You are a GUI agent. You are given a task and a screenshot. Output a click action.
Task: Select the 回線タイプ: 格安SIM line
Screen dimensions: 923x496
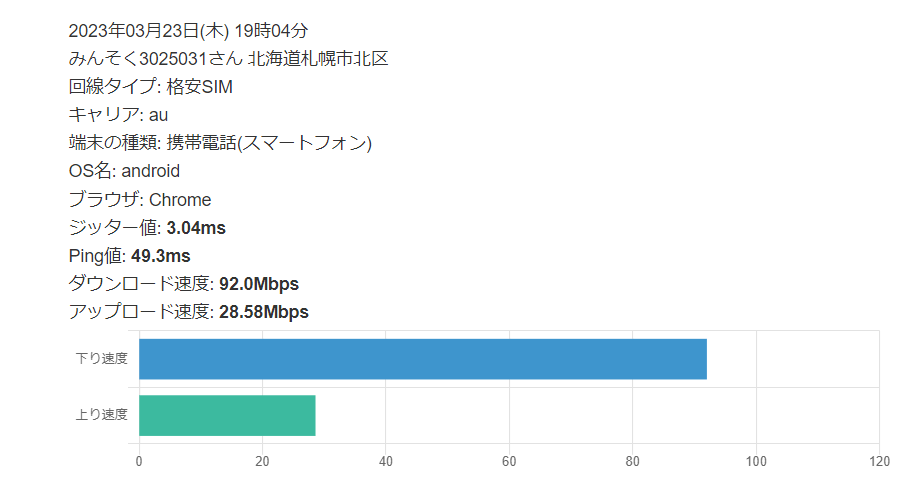150,87
